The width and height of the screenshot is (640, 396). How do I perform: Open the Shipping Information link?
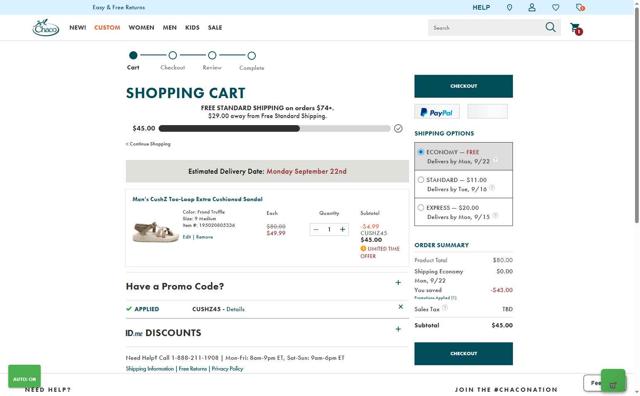[150, 369]
